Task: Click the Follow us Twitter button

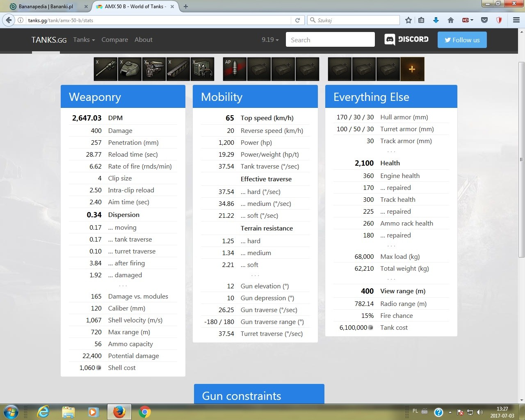Action: (462, 40)
